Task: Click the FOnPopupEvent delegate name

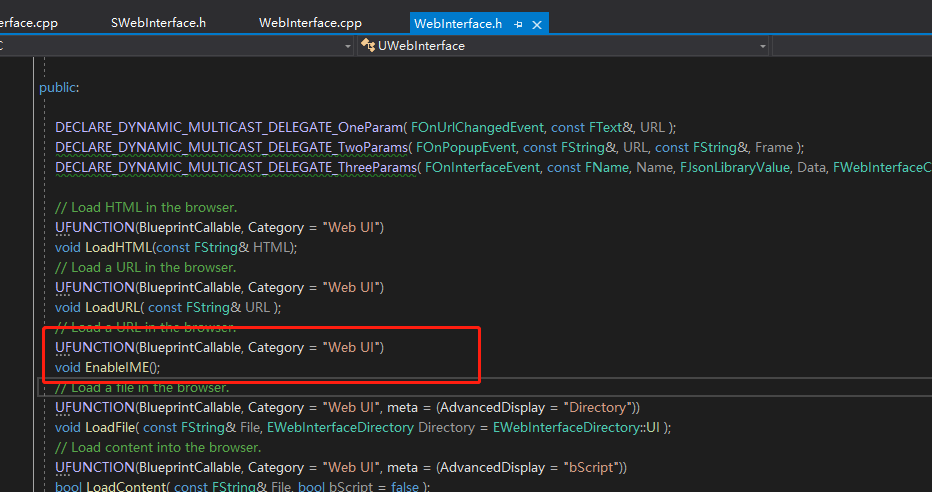Action: coord(463,147)
